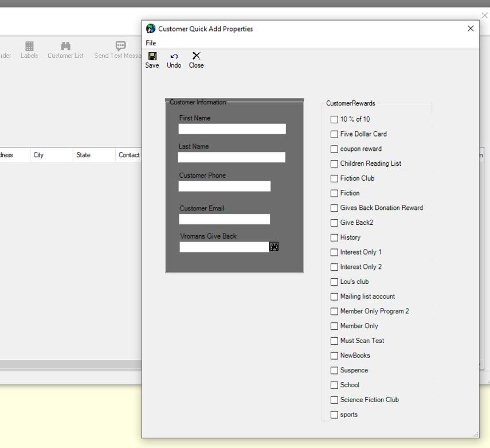Toggle the sports checkbox
490x448 pixels.
334,415
